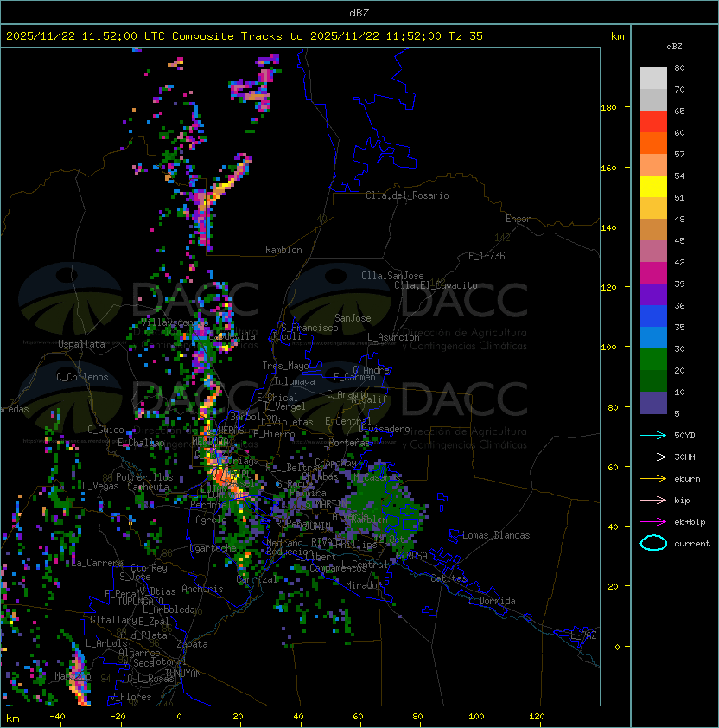Click the yellow eburn arrow icon

(x=653, y=479)
